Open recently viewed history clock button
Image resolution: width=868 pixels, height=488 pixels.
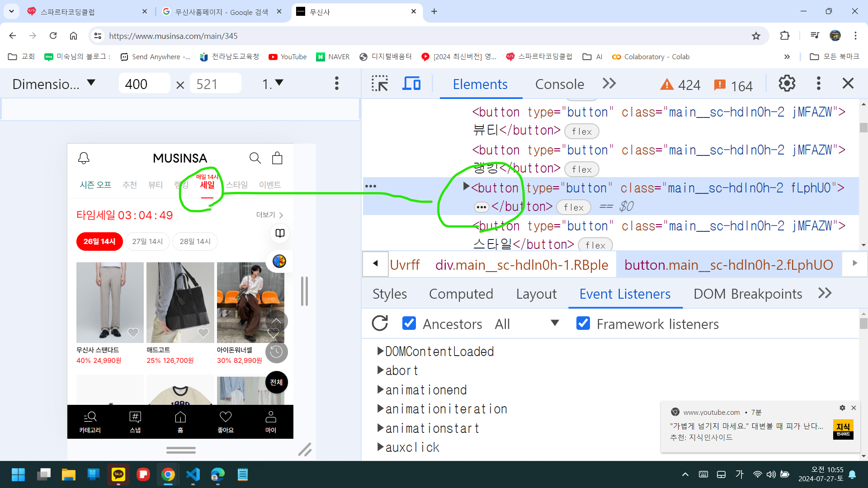pos(276,352)
